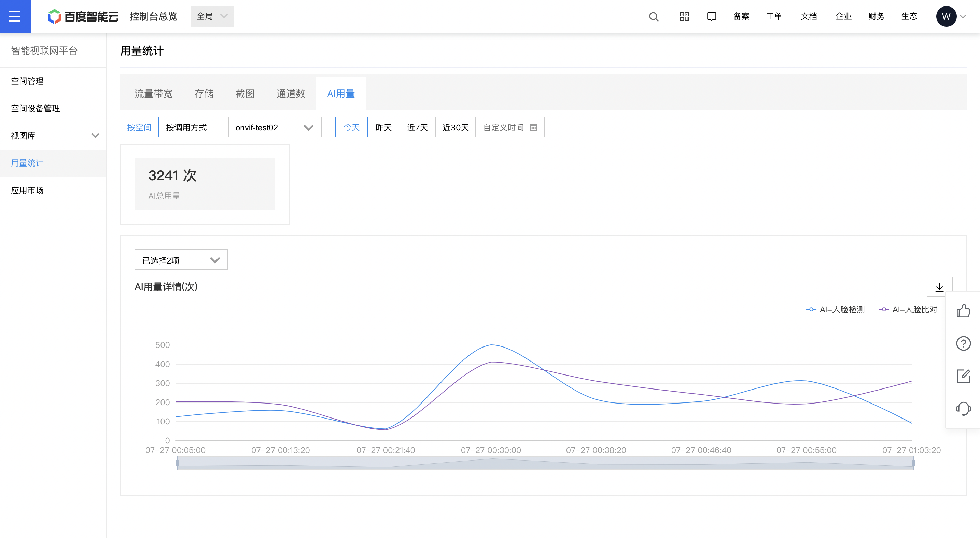980x538 pixels.
Task: Click the calendar icon in 自定义时间
Action: pyautogui.click(x=533, y=127)
